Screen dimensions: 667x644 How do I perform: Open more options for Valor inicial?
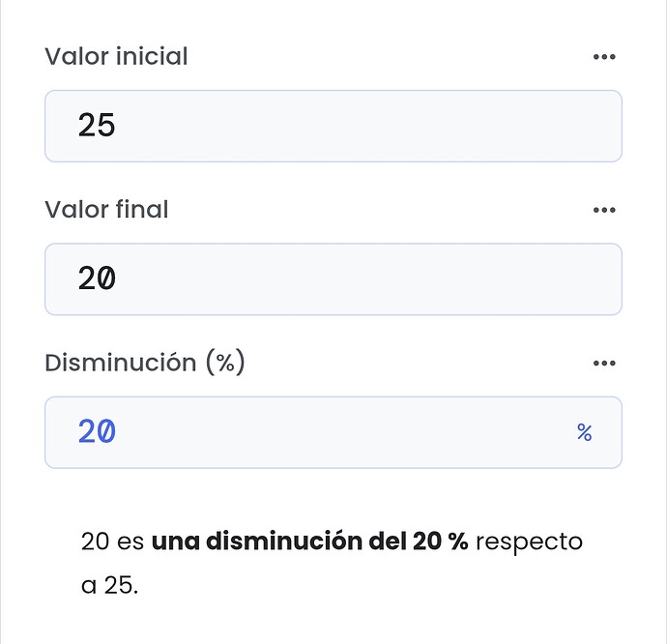[x=604, y=57]
